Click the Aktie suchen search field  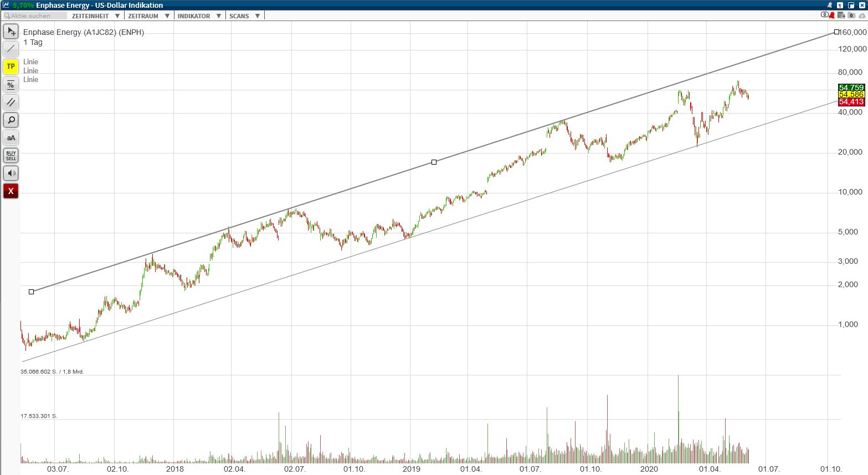(35, 16)
